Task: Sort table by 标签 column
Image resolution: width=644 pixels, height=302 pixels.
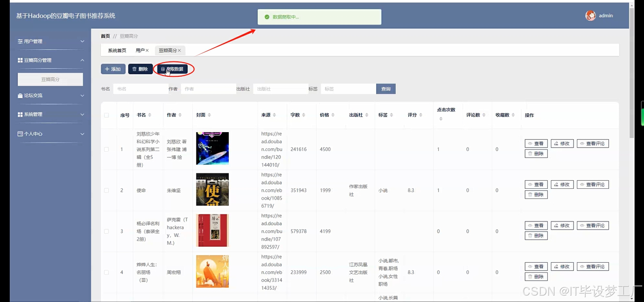Action: click(392, 115)
